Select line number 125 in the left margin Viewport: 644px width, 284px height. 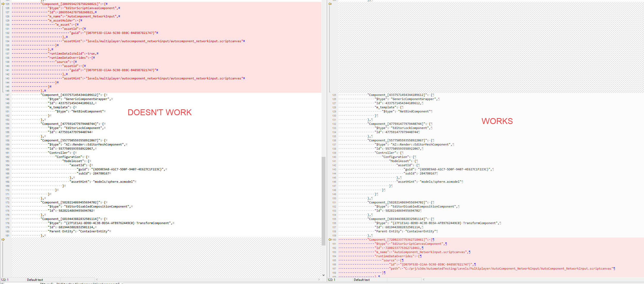click(x=7, y=4)
